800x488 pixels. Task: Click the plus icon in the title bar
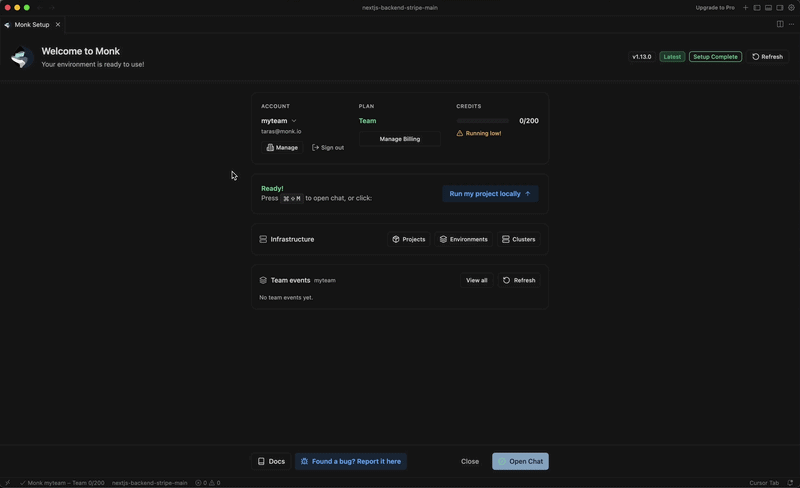(745, 8)
